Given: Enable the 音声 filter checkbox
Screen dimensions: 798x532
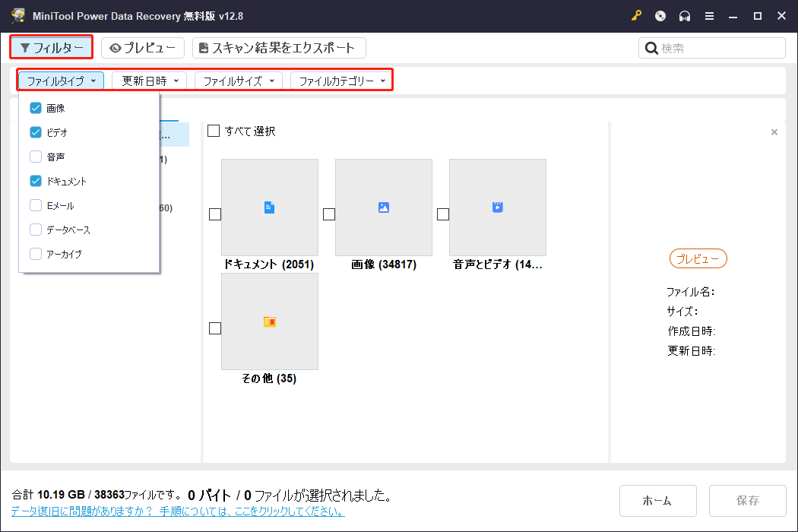Looking at the screenshot, I should pyautogui.click(x=35, y=156).
